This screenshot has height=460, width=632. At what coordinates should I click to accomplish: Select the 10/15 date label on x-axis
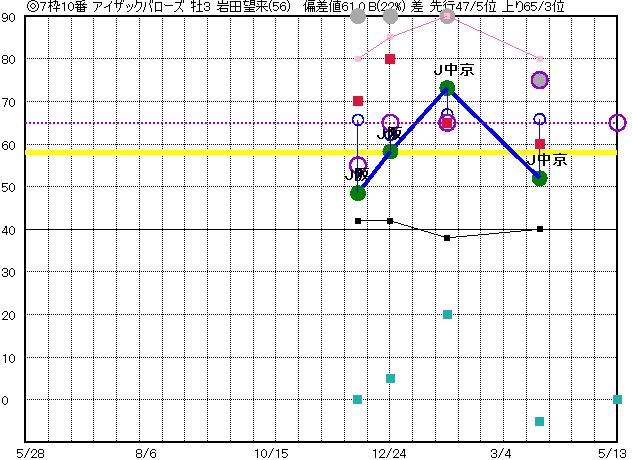270,452
